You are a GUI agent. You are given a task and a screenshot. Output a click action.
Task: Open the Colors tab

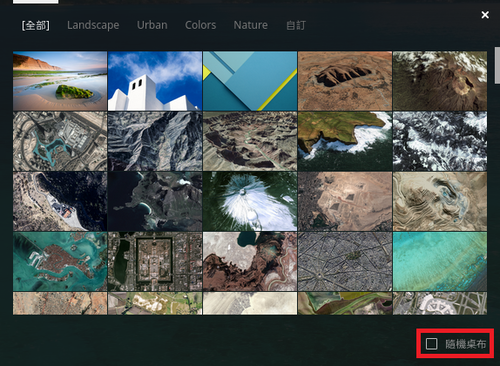tap(200, 25)
